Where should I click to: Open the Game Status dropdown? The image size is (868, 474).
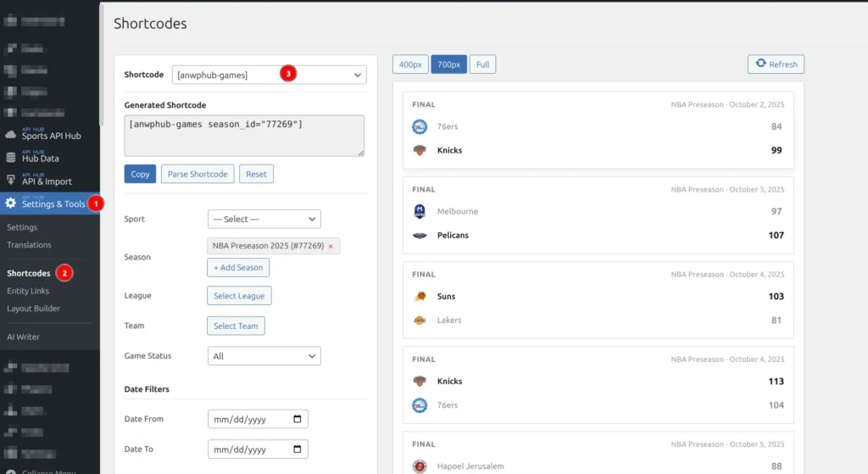tap(264, 356)
